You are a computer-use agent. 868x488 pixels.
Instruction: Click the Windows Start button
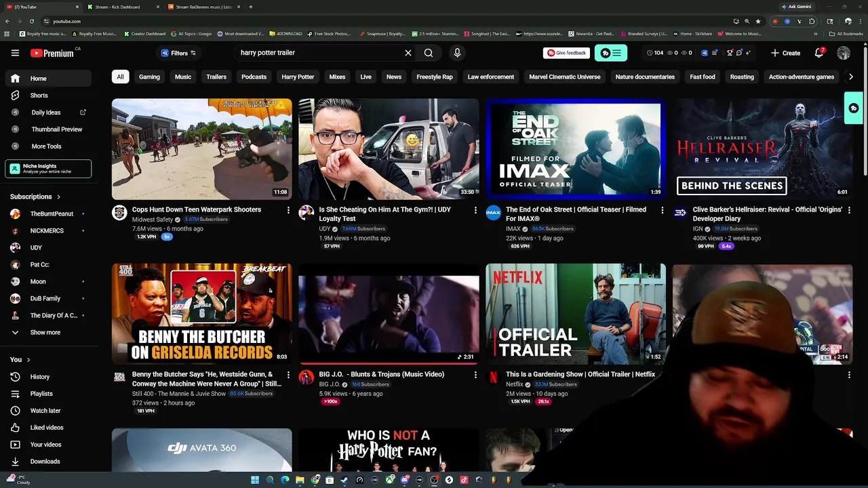(255, 480)
